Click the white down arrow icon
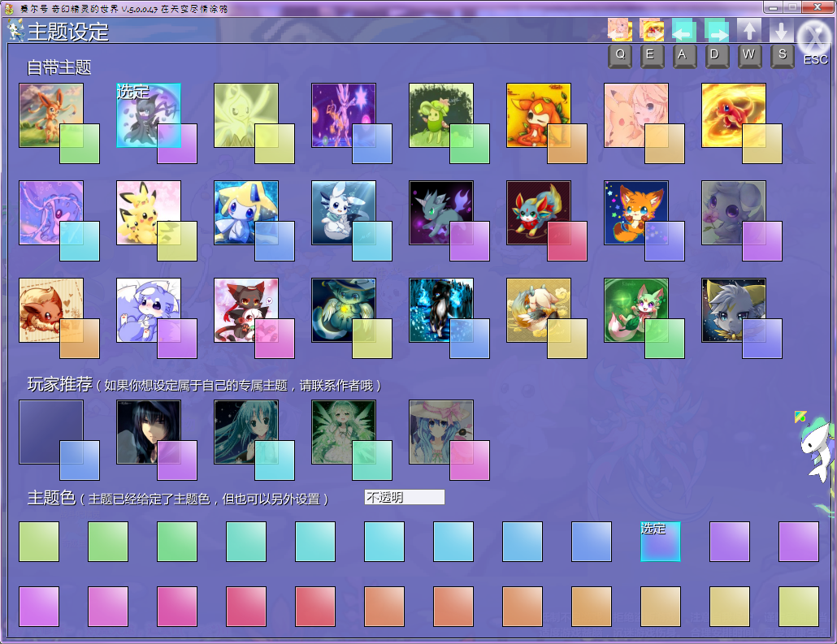Viewport: 837px width, 644px height. [781, 30]
